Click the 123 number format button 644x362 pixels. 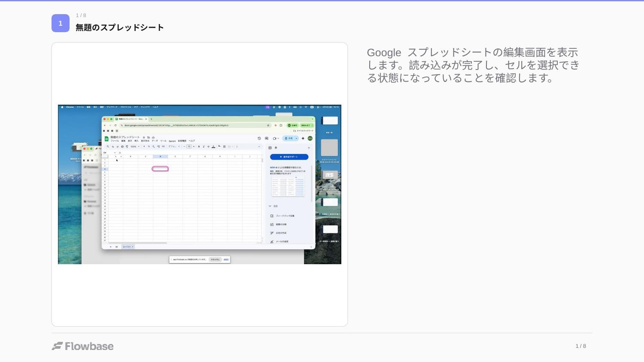tap(163, 147)
